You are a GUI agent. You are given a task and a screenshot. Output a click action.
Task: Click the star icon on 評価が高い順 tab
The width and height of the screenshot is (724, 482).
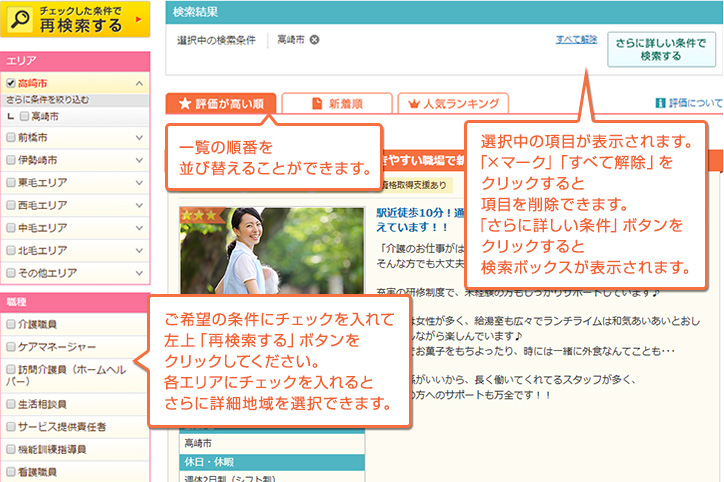click(x=184, y=103)
